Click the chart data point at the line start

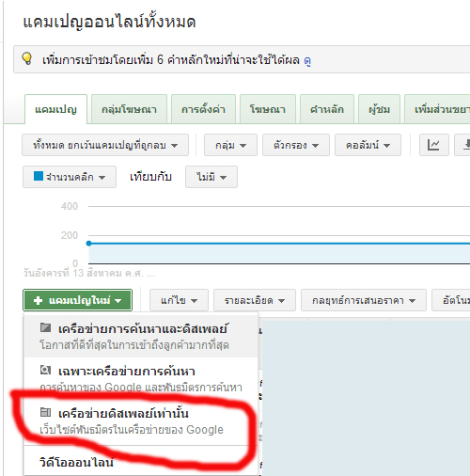click(89, 244)
